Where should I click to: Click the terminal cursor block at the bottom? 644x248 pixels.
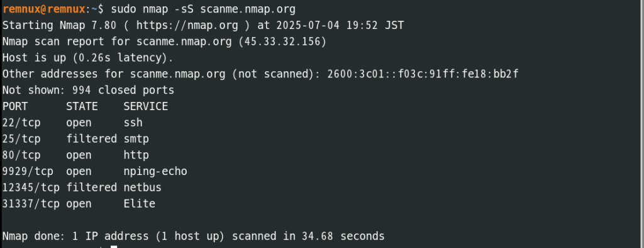114,247
